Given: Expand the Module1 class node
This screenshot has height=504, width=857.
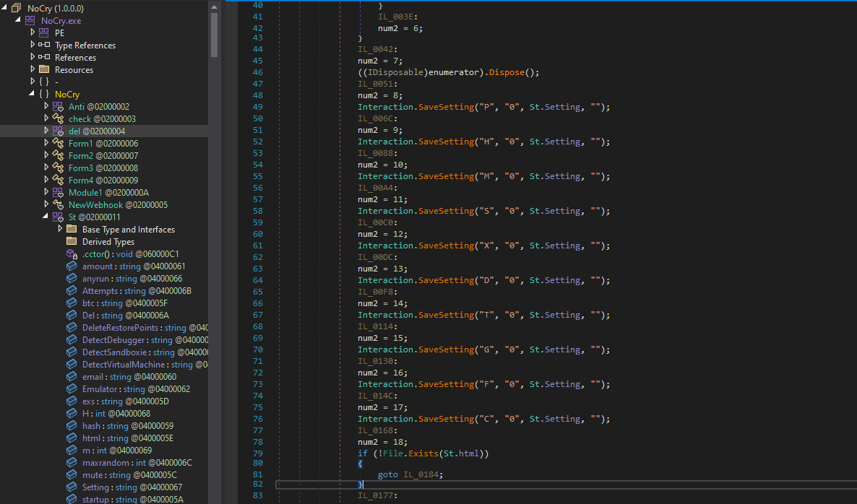Looking at the screenshot, I should (x=46, y=192).
